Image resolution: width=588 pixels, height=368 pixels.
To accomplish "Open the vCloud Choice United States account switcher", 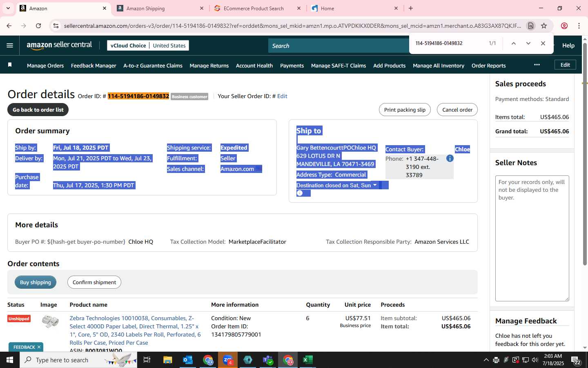I will point(148,45).
